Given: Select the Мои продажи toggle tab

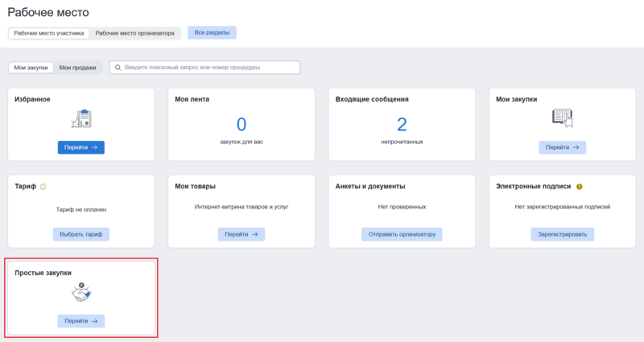Looking at the screenshot, I should pyautogui.click(x=77, y=68).
